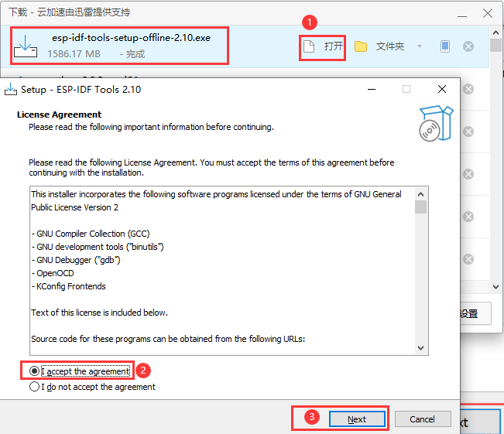The image size is (504, 434).
Task: Click the "GNU Compiler Collection (GCC)" license line
Action: (91, 234)
